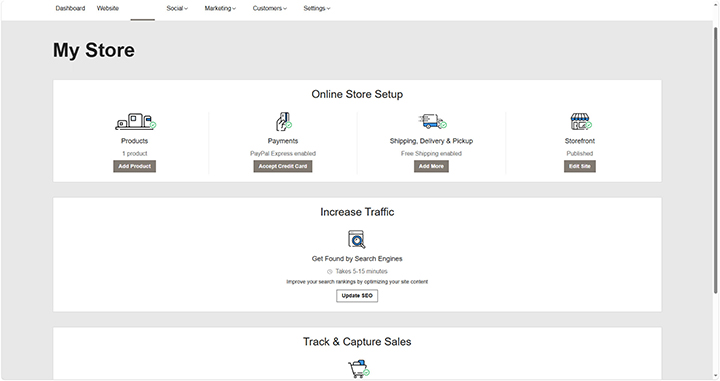Click the Storefront label
The width and height of the screenshot is (720, 381).
[x=579, y=141]
